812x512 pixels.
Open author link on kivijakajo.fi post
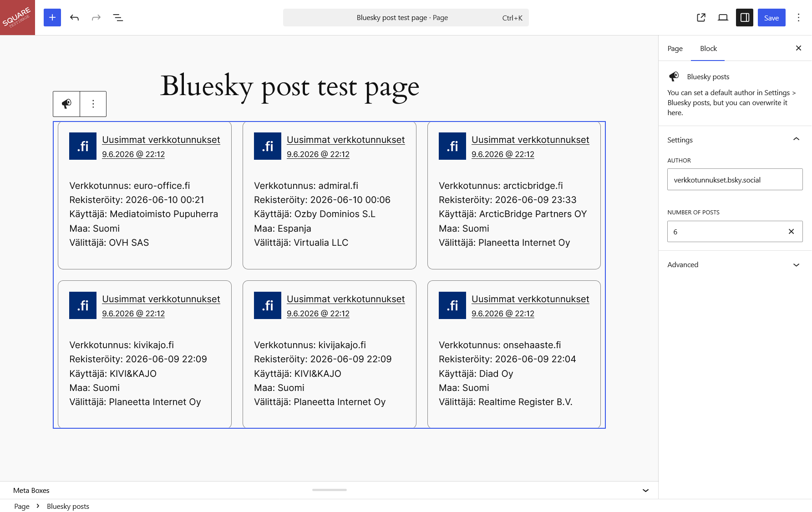346,299
